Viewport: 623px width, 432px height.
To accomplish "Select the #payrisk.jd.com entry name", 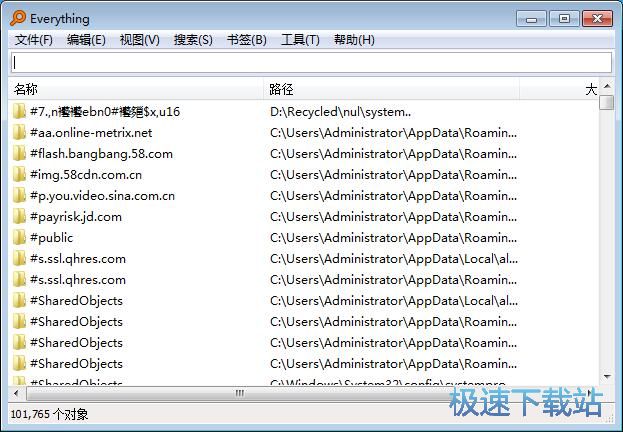I will pos(76,217).
